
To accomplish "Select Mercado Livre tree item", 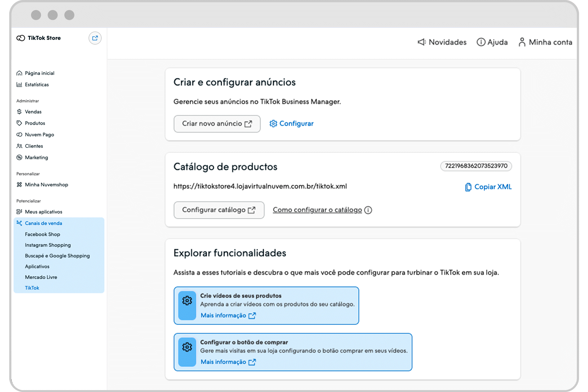I will pos(41,277).
